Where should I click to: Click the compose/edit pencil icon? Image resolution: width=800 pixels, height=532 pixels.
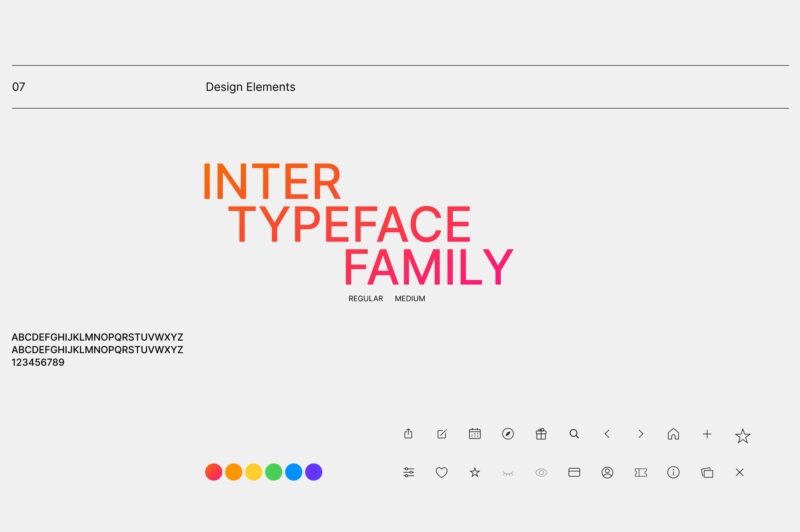pos(442,434)
